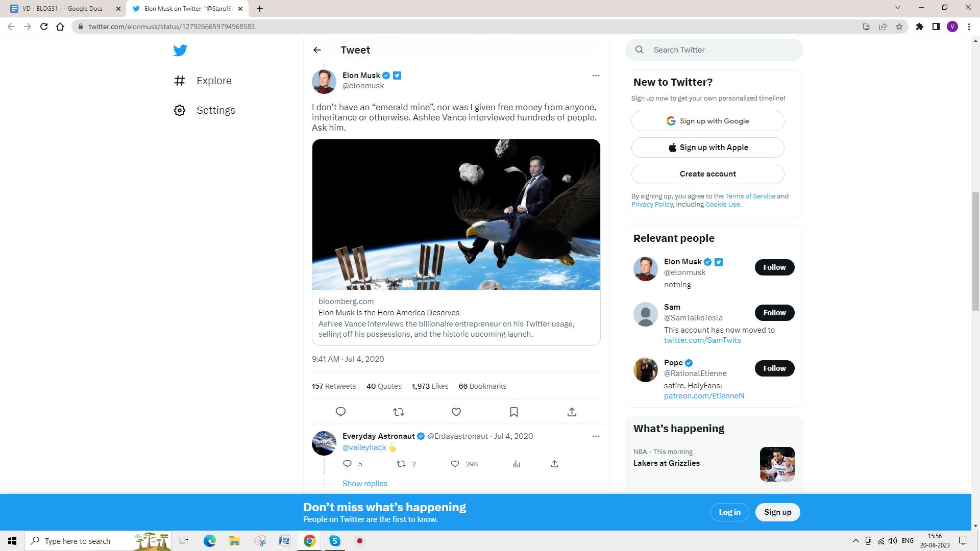
Task: Open Cookie Use link
Action: pyautogui.click(x=723, y=204)
